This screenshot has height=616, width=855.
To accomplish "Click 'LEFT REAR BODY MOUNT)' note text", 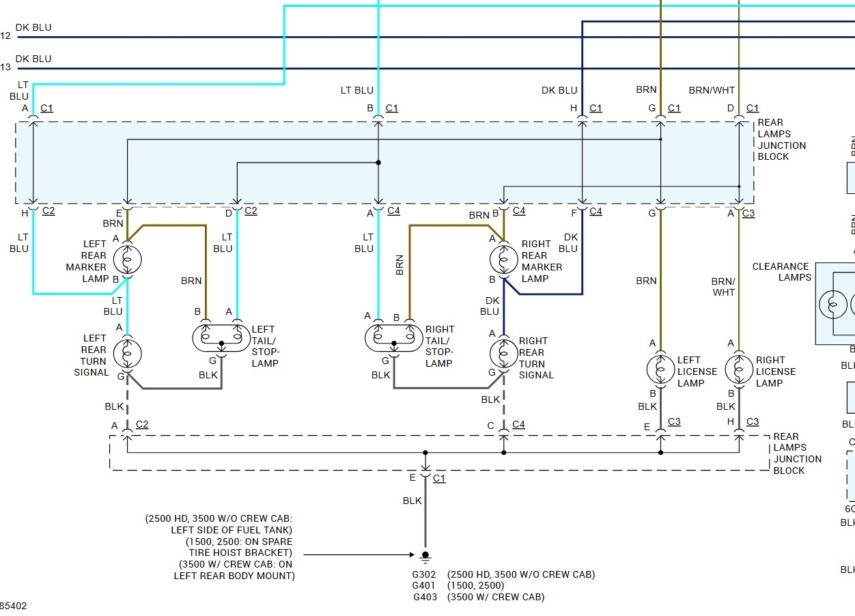I will point(234,576).
